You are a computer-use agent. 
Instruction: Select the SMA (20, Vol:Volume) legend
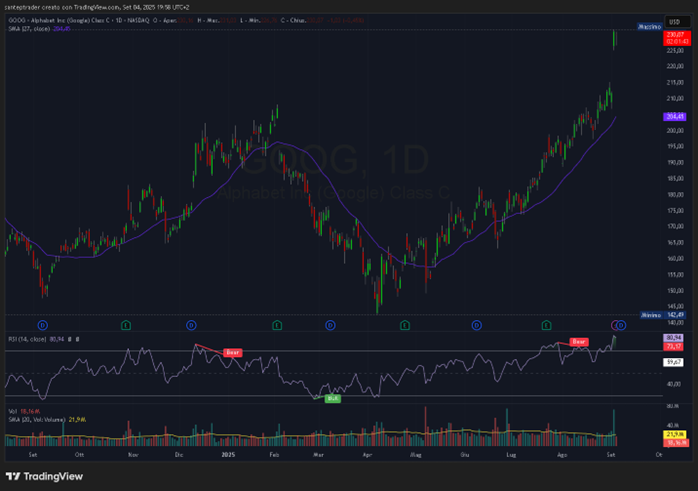tap(47, 419)
